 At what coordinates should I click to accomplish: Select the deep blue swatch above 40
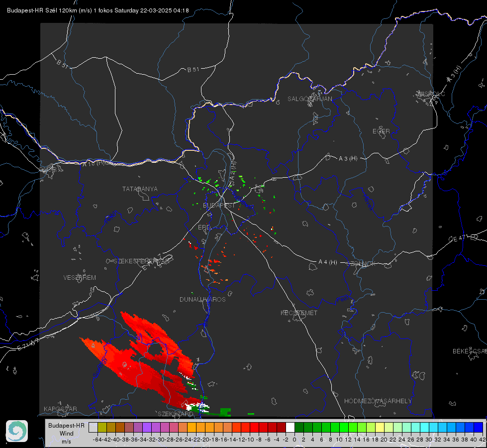click(x=479, y=427)
